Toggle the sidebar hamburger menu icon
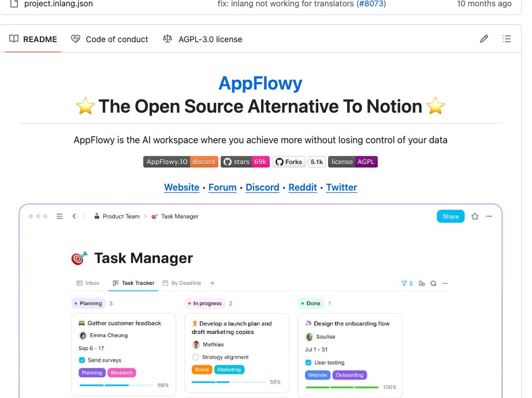The image size is (532, 398). [59, 216]
